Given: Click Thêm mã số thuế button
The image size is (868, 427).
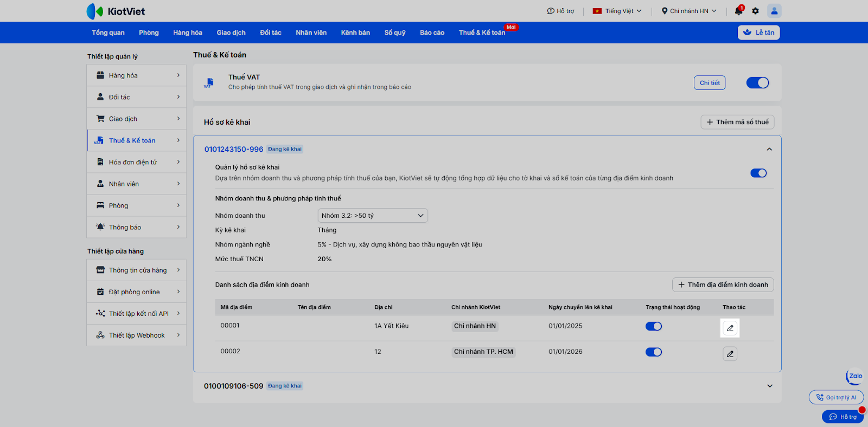Looking at the screenshot, I should pos(737,122).
